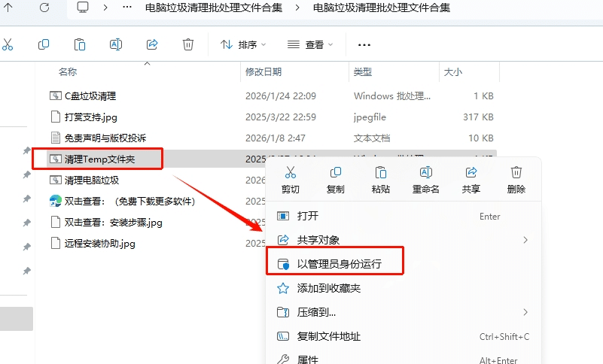This screenshot has height=364, width=603.
Task: Select 压缩到... in the context menu
Action: (x=403, y=312)
